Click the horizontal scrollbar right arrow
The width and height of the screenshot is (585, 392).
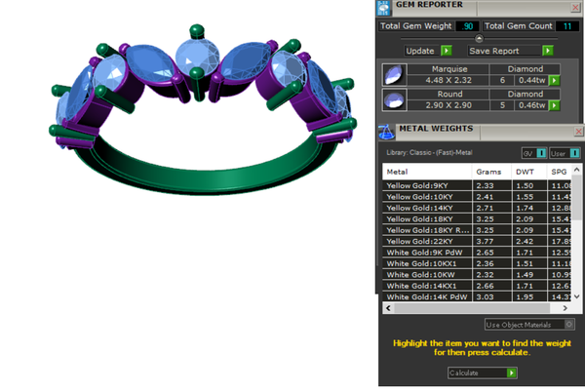(x=565, y=308)
